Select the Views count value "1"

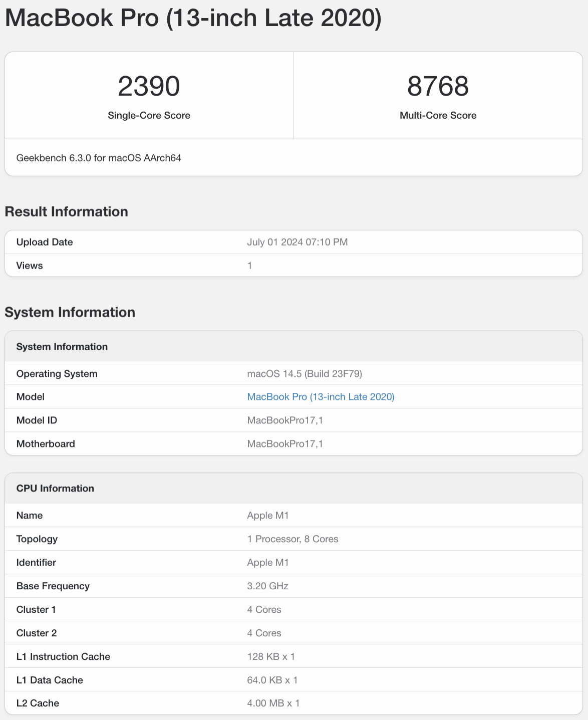(x=249, y=266)
